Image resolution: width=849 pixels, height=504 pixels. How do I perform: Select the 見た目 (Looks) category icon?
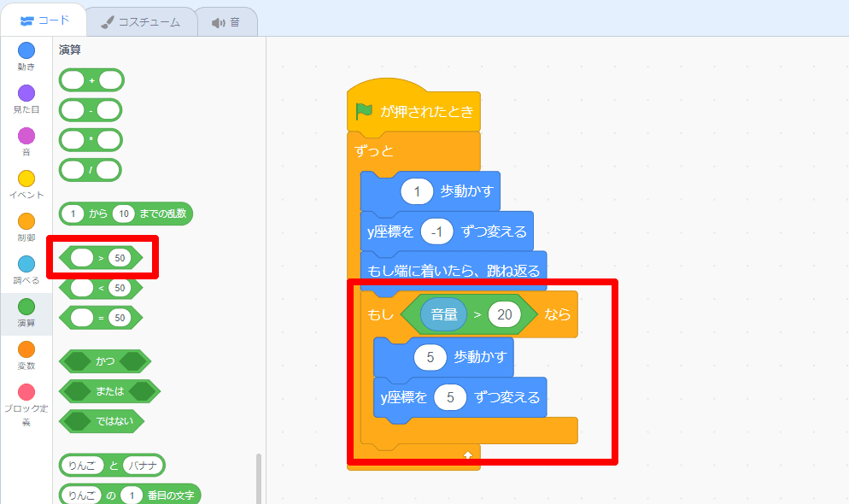26,94
